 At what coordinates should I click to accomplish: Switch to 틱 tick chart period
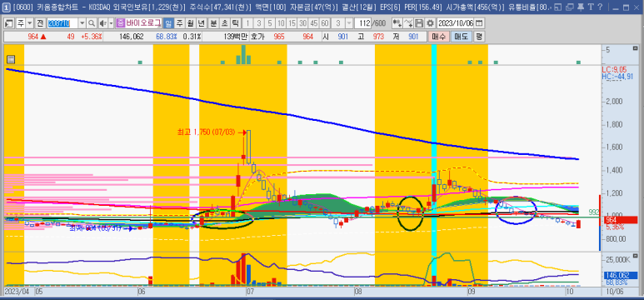pyautogui.click(x=235, y=23)
